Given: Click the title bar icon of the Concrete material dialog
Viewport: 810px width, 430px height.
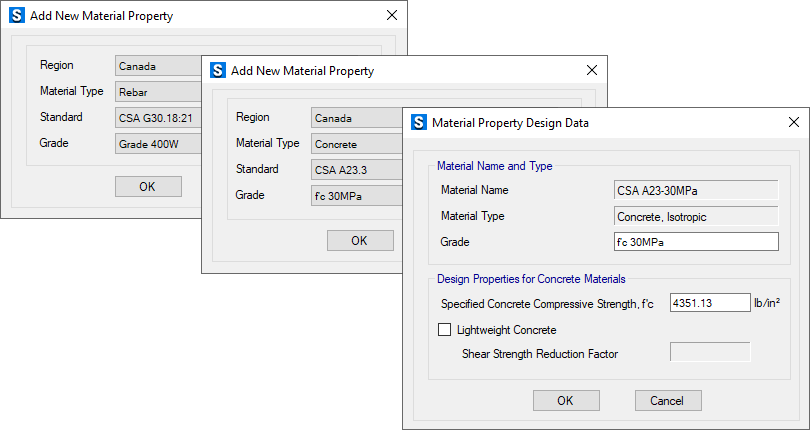Looking at the screenshot, I should (216, 71).
